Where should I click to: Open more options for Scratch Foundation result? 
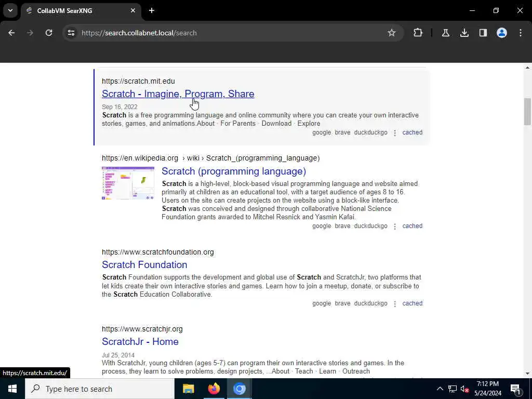pos(395,303)
